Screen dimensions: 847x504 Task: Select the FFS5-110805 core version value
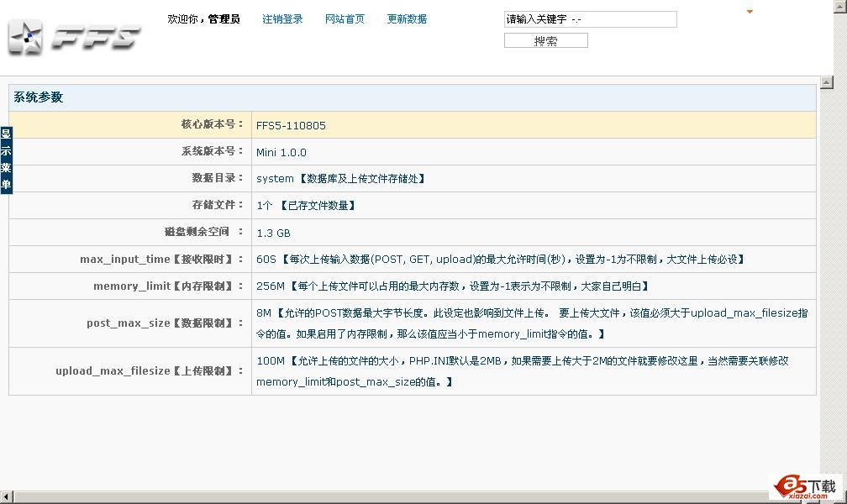pyautogui.click(x=291, y=126)
